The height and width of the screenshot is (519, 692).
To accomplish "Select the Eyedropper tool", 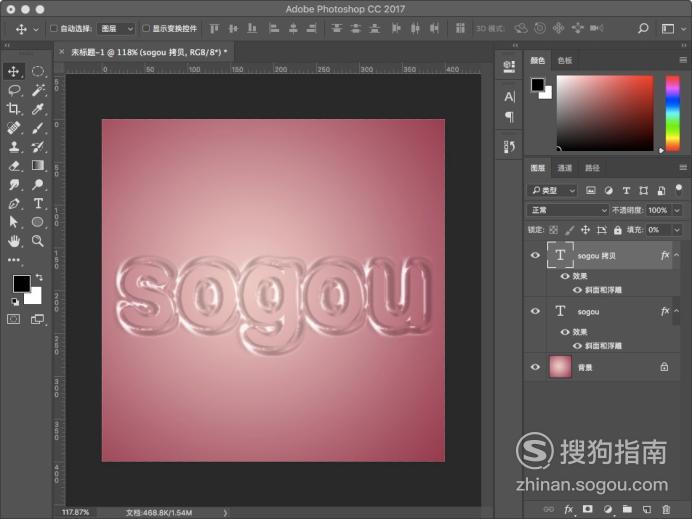I will (x=38, y=109).
